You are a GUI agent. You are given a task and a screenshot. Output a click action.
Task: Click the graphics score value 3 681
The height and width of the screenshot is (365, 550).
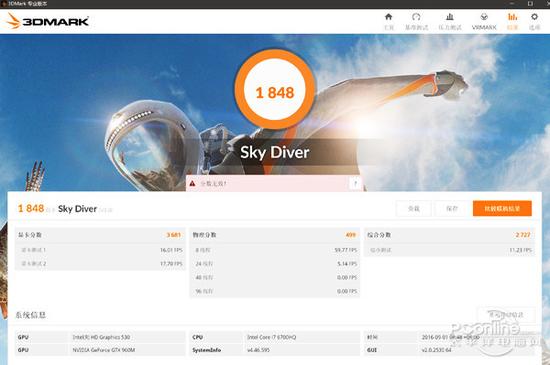[174, 235]
